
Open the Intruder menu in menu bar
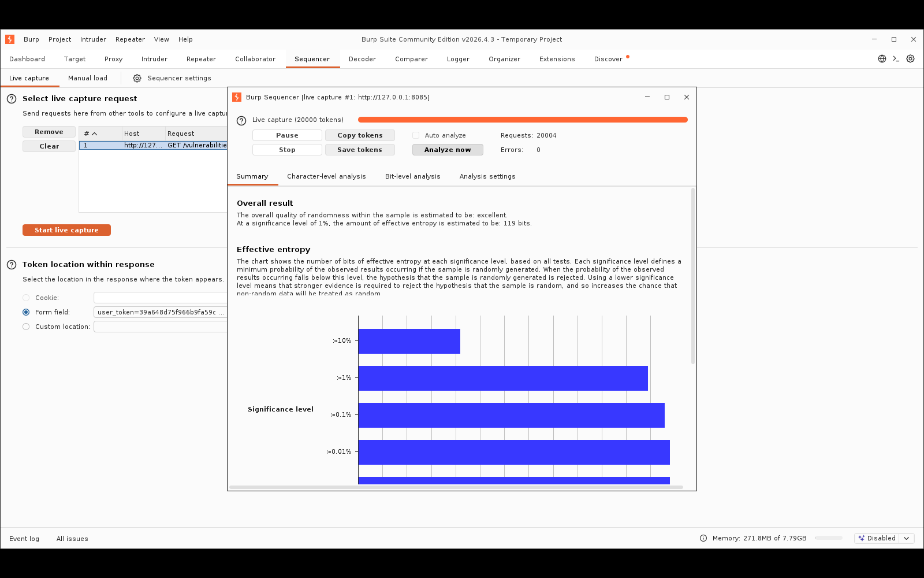[x=93, y=39]
